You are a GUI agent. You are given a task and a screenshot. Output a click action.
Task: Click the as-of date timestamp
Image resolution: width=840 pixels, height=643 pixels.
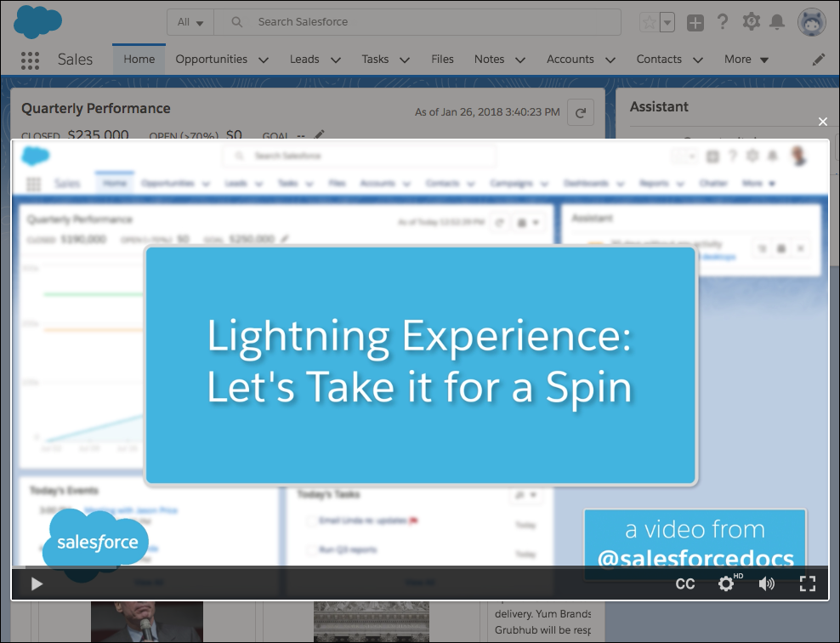pos(487,112)
